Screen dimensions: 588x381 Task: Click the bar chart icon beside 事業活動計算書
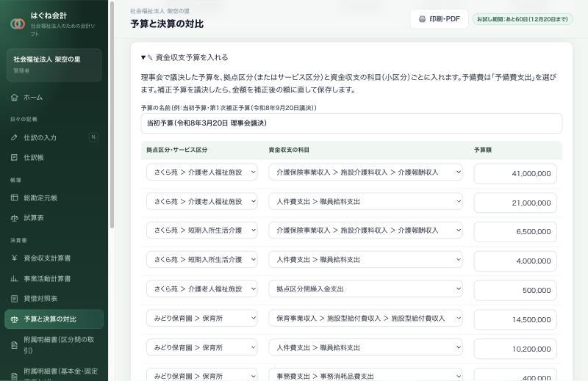point(14,278)
